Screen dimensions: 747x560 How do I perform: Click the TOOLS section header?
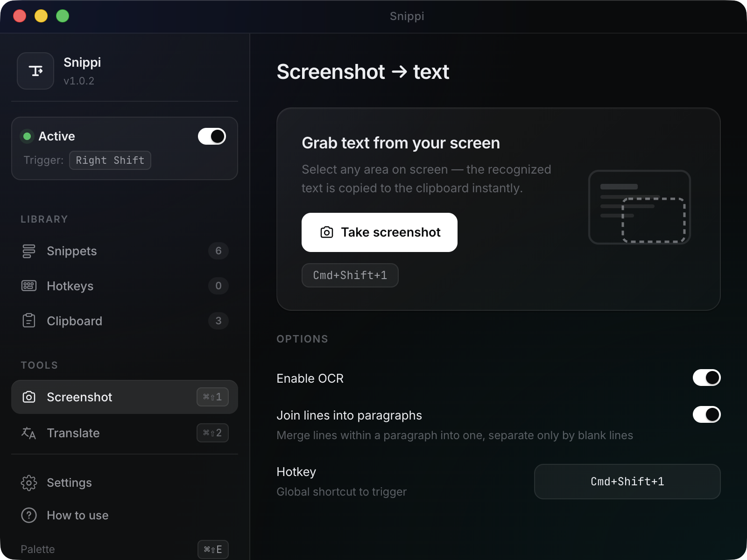[x=39, y=365]
